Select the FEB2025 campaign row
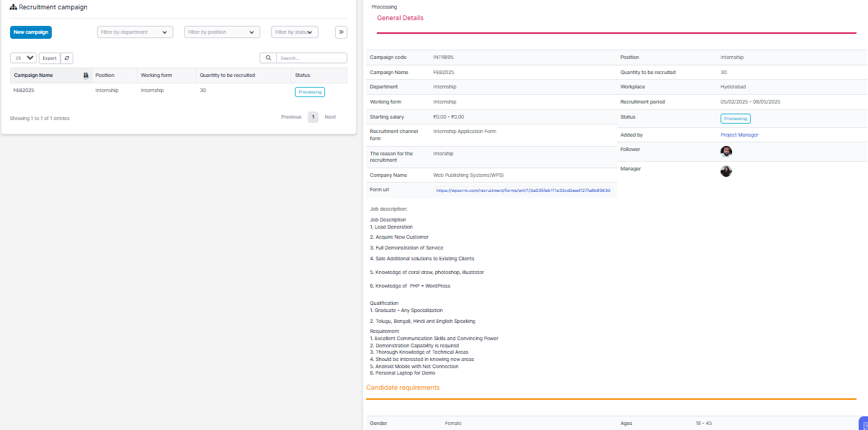The height and width of the screenshot is (430, 868). pos(24,91)
